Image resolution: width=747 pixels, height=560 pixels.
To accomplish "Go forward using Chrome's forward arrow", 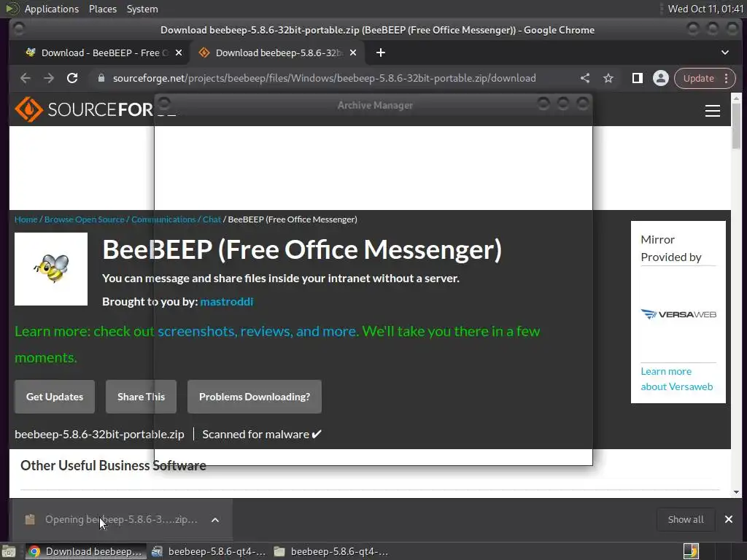I will 49,78.
